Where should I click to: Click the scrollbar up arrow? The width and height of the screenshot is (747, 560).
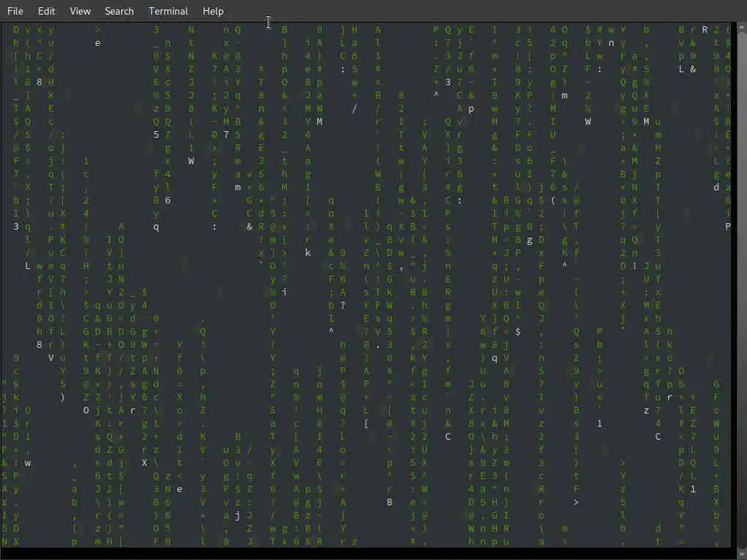pyautogui.click(x=742, y=28)
